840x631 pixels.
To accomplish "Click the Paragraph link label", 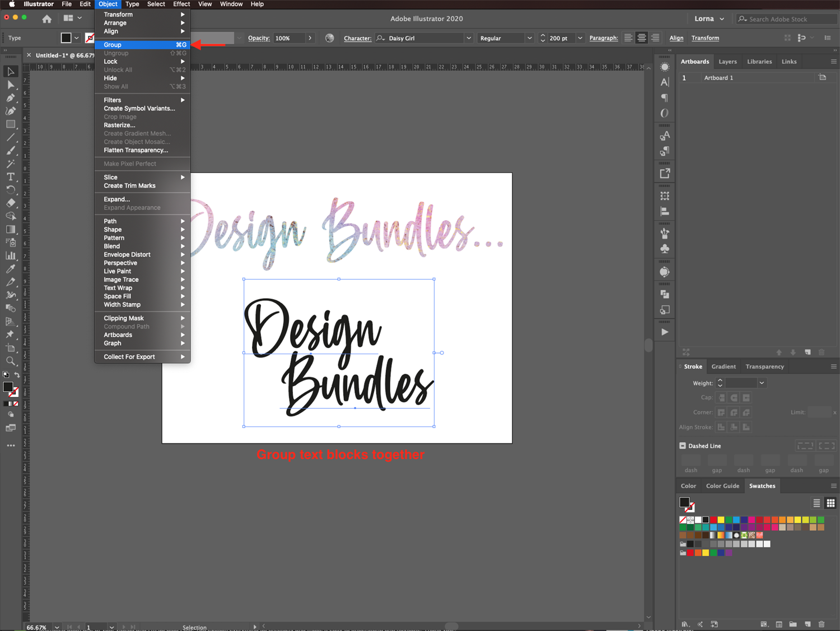I will click(x=604, y=38).
